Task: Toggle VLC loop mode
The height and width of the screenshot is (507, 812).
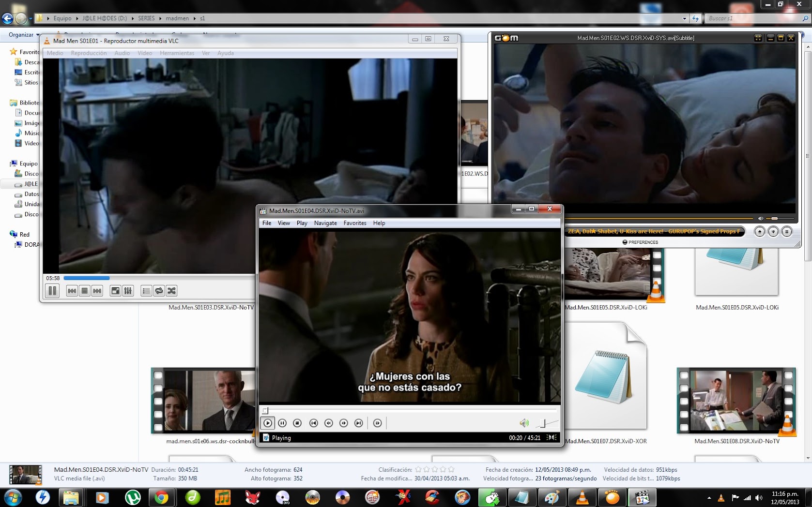Action: click(x=159, y=291)
